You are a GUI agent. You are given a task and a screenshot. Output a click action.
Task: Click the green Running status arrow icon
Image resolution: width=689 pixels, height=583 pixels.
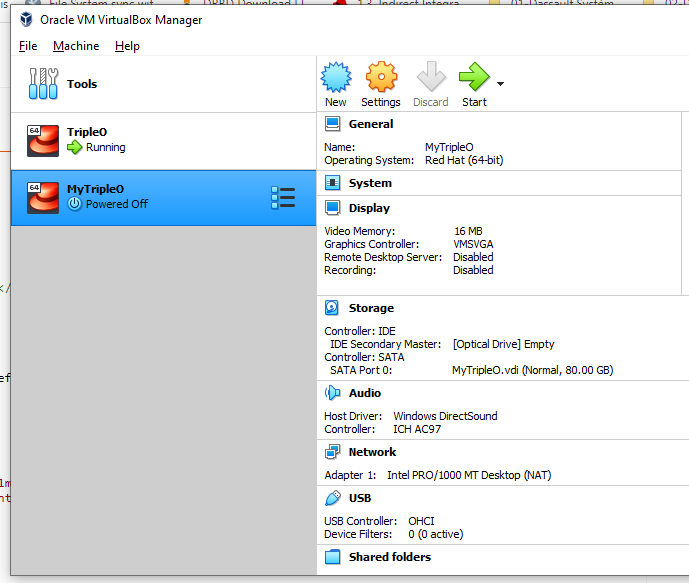(75, 147)
